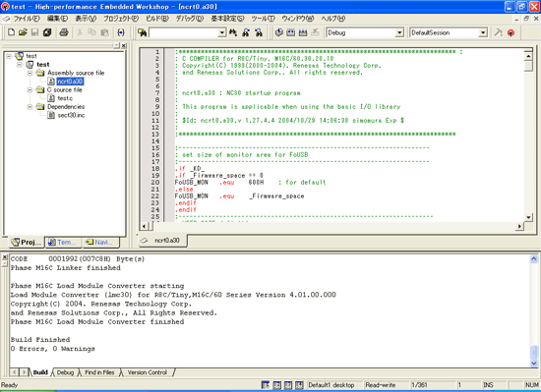Collapse the Assembly source file folder

(x=30, y=73)
